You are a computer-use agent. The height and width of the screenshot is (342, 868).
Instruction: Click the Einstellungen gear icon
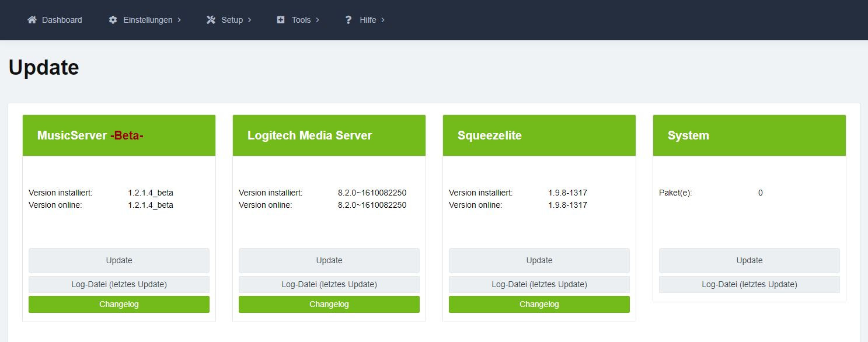click(113, 20)
